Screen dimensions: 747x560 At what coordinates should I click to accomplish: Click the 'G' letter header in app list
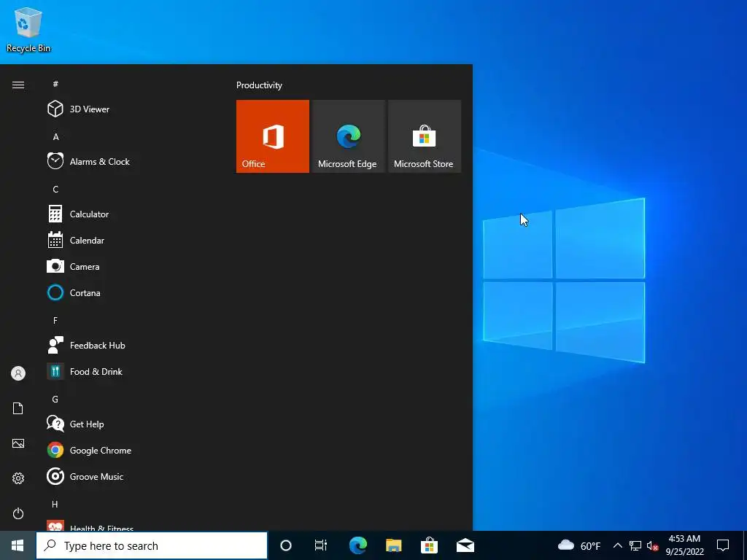click(55, 400)
